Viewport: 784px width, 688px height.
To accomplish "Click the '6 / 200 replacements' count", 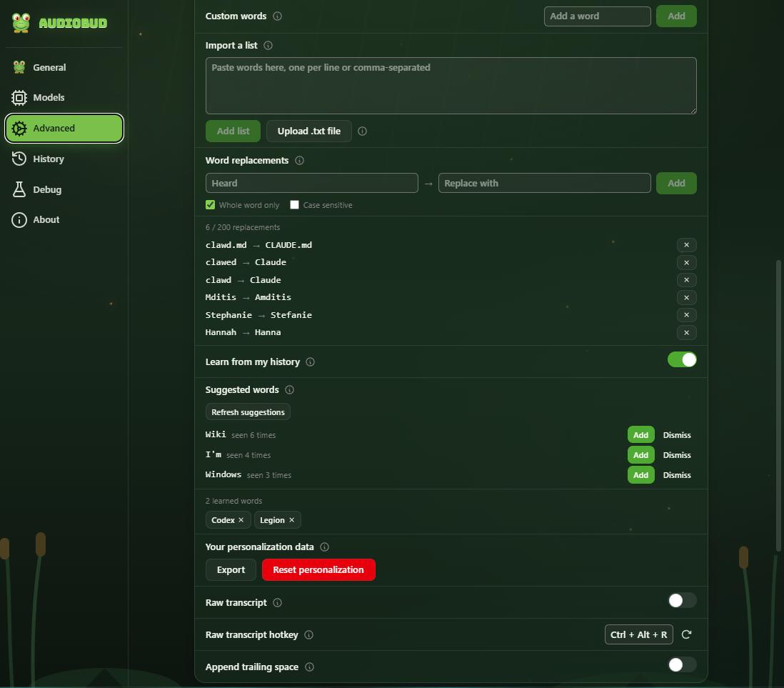I will point(243,227).
